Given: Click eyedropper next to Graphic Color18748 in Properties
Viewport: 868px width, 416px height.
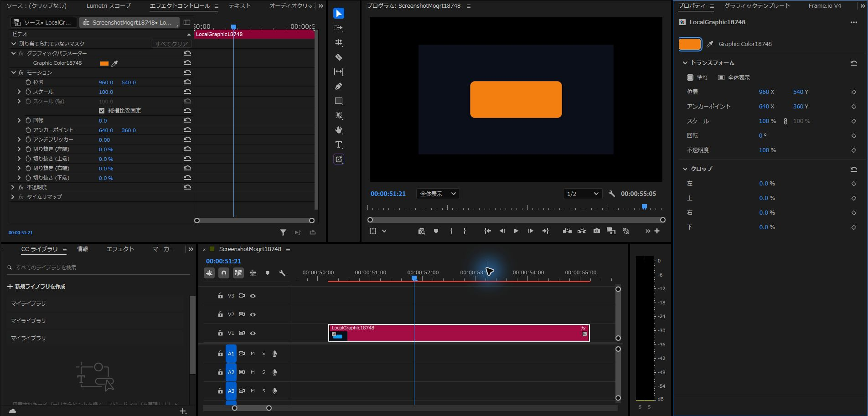Looking at the screenshot, I should (710, 44).
